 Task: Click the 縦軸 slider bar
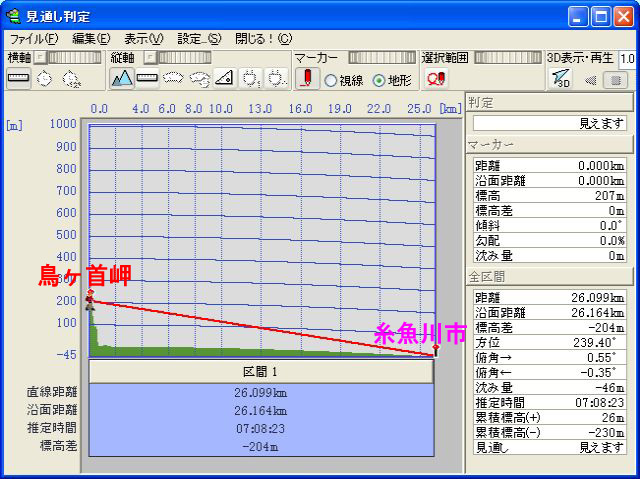[185, 57]
